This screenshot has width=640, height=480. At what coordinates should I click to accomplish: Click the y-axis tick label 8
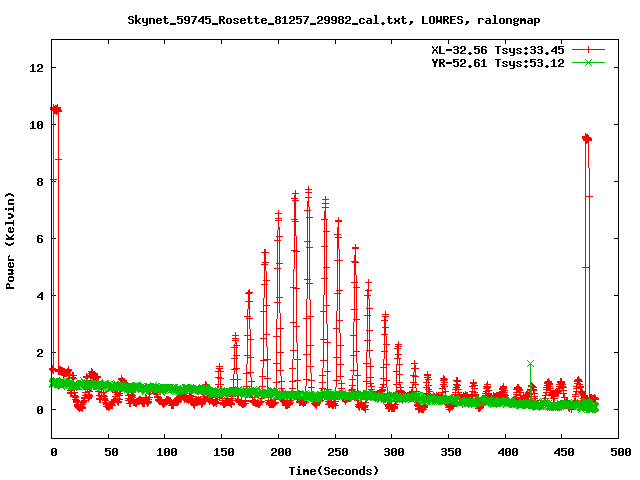point(40,182)
